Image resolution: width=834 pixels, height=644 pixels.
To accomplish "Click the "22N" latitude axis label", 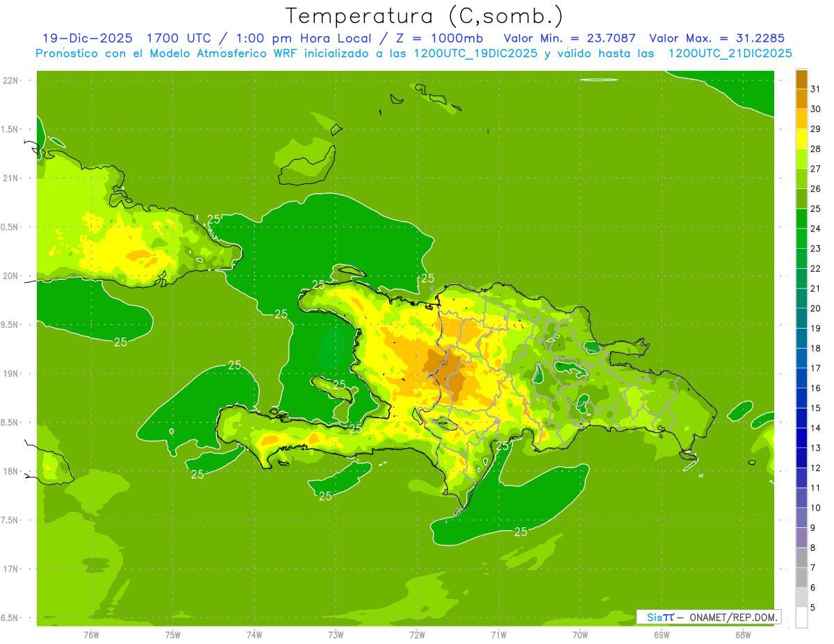I will pyautogui.click(x=10, y=81).
